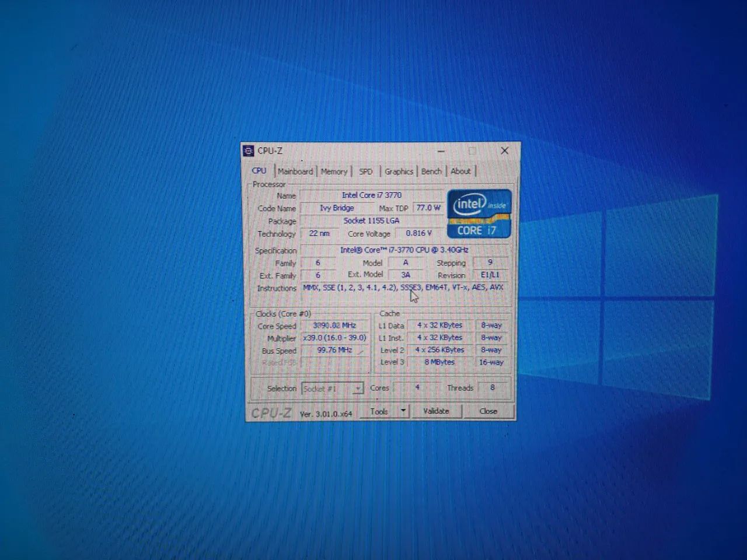Switch to the CPU tab
The height and width of the screenshot is (560, 747).
259,170
